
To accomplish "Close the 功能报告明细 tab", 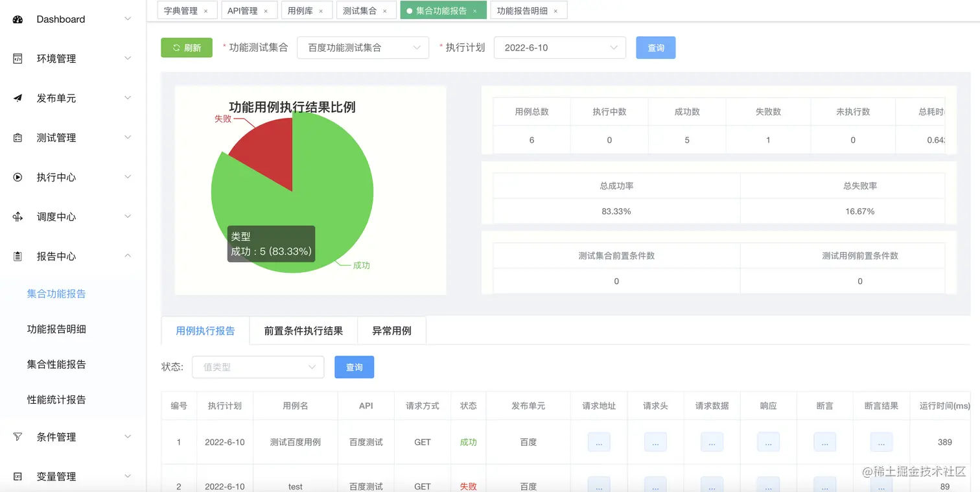I will 555,11.
